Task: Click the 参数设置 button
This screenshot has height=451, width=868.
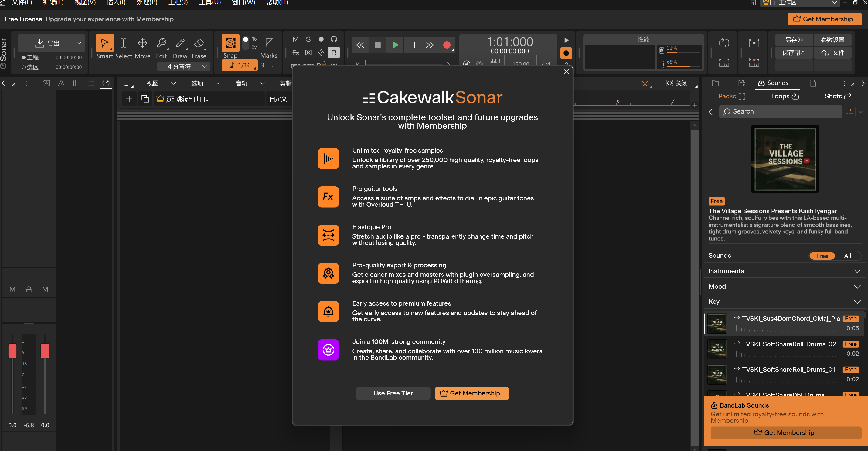Action: pos(832,40)
